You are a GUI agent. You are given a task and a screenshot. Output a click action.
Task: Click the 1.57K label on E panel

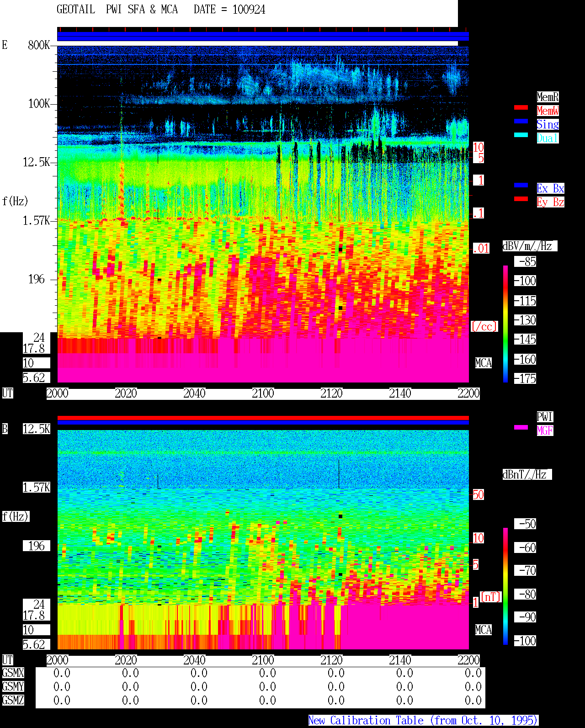click(37, 220)
